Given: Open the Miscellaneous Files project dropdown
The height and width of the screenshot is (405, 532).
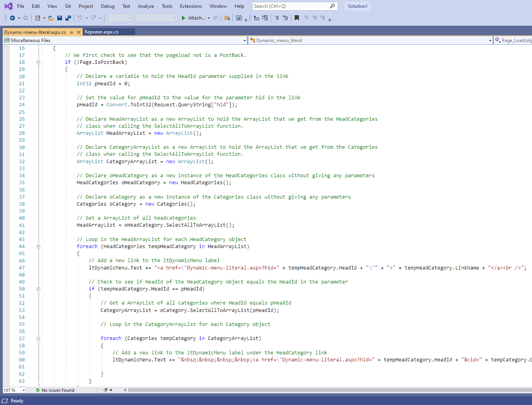Looking at the screenshot, I should tap(245, 40).
